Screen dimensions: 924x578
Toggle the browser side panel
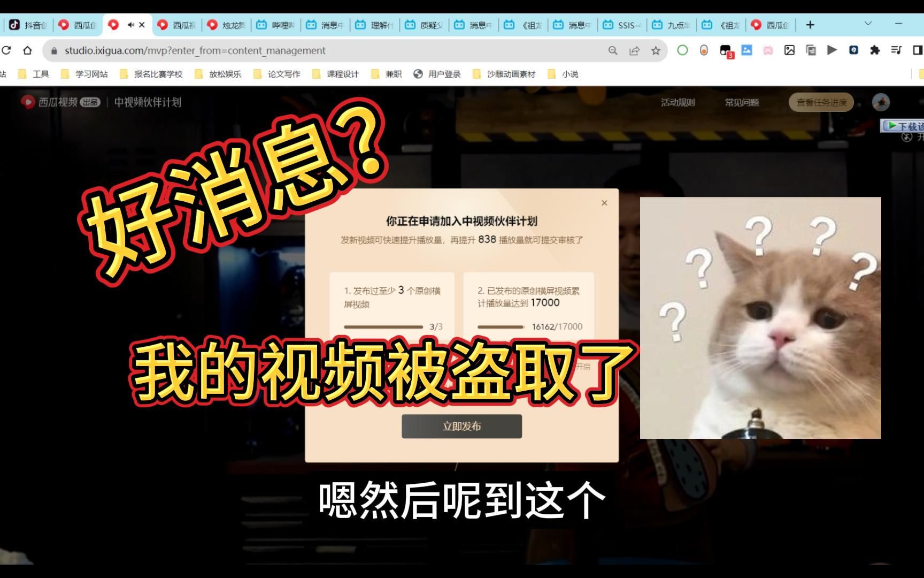pos(918,50)
